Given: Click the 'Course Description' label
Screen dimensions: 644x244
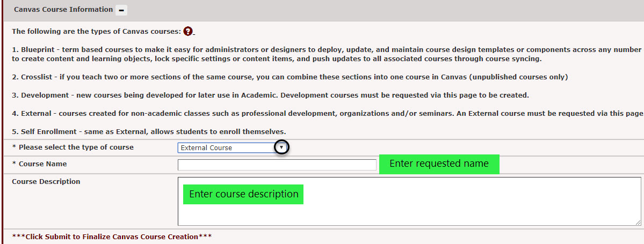Looking at the screenshot, I should point(46,182).
